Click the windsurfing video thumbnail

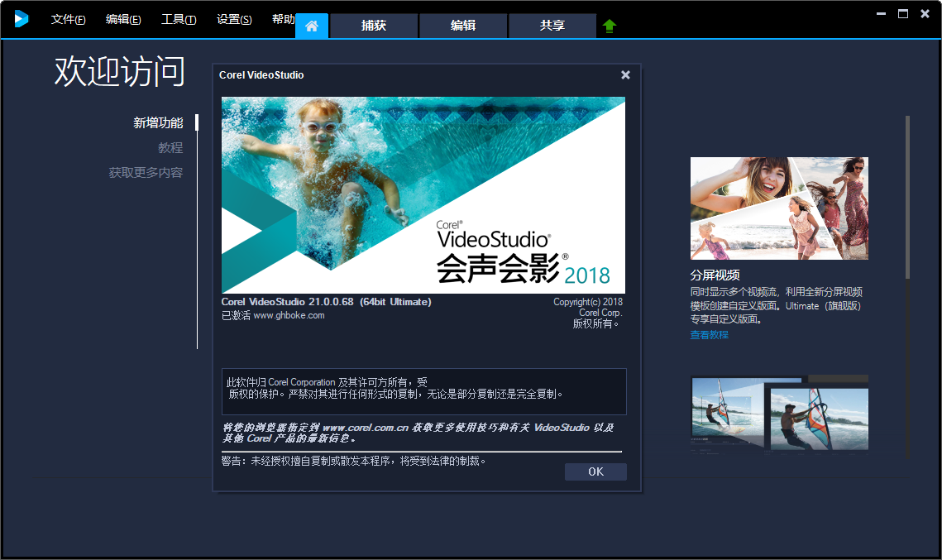coord(779,414)
